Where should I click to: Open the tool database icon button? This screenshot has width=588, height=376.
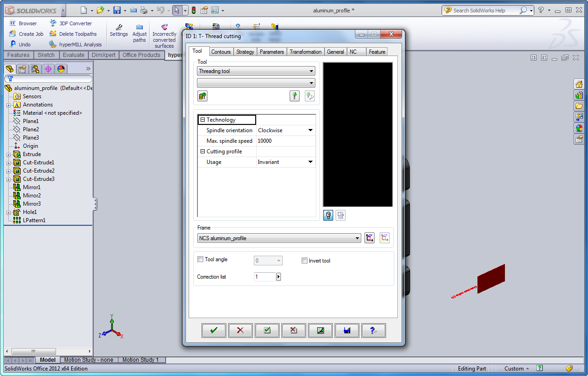tap(202, 96)
